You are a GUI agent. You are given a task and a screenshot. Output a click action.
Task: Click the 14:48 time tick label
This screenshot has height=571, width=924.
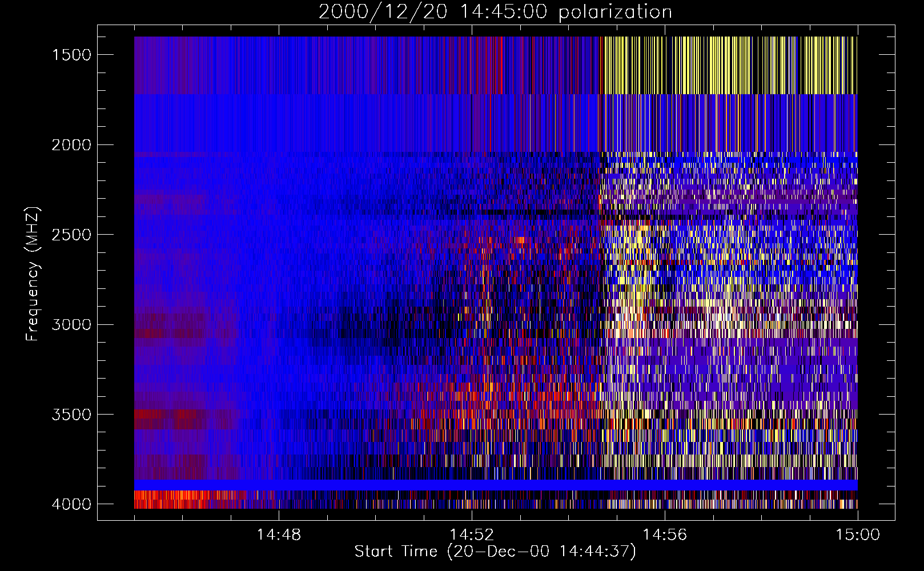pyautogui.click(x=279, y=534)
